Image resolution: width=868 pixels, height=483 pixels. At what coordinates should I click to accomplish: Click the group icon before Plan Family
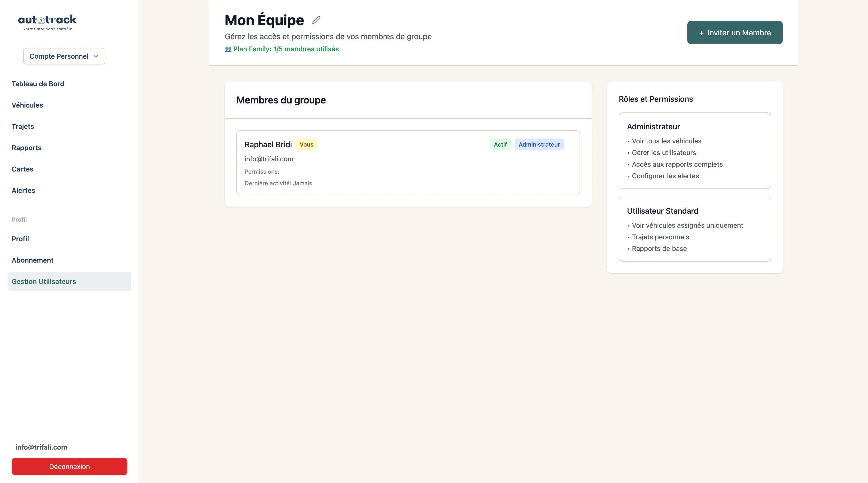(228, 49)
